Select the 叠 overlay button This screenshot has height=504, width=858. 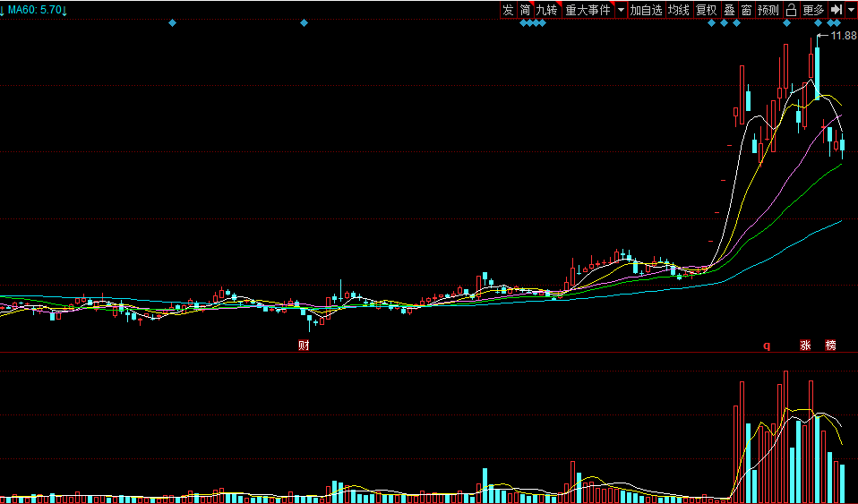[x=729, y=10]
